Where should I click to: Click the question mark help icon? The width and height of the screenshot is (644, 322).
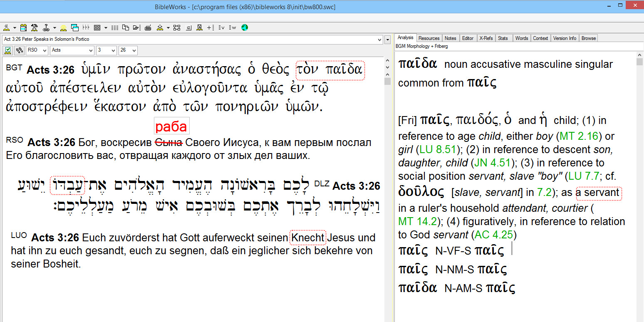pos(46,27)
